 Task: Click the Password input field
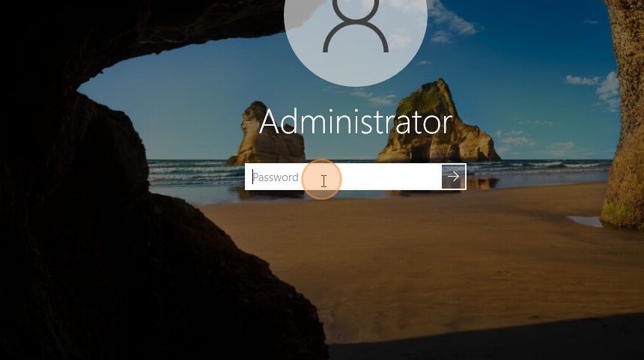344,177
